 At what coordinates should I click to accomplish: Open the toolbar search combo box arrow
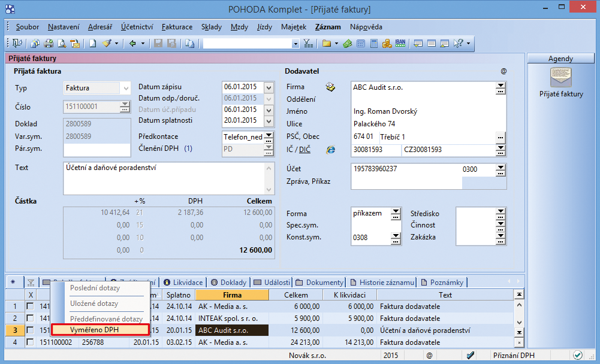(295, 44)
